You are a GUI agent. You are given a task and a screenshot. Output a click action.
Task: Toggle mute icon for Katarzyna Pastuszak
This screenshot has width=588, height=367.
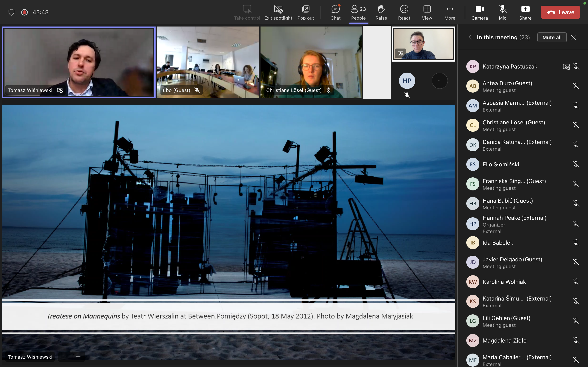[576, 66]
